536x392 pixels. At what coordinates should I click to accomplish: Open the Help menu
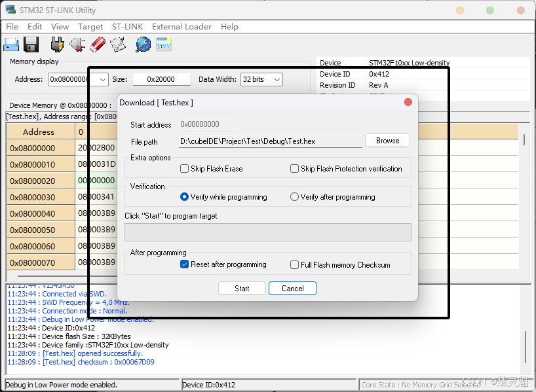[229, 27]
